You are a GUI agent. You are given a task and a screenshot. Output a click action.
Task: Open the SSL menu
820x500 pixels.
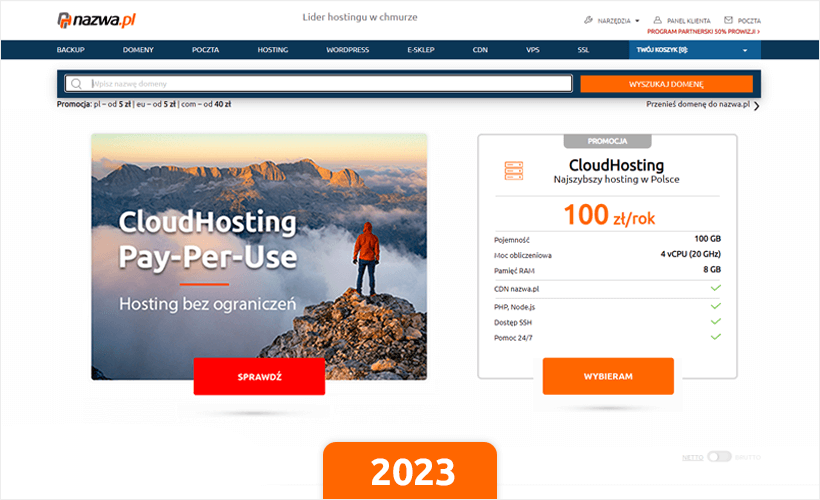point(583,50)
